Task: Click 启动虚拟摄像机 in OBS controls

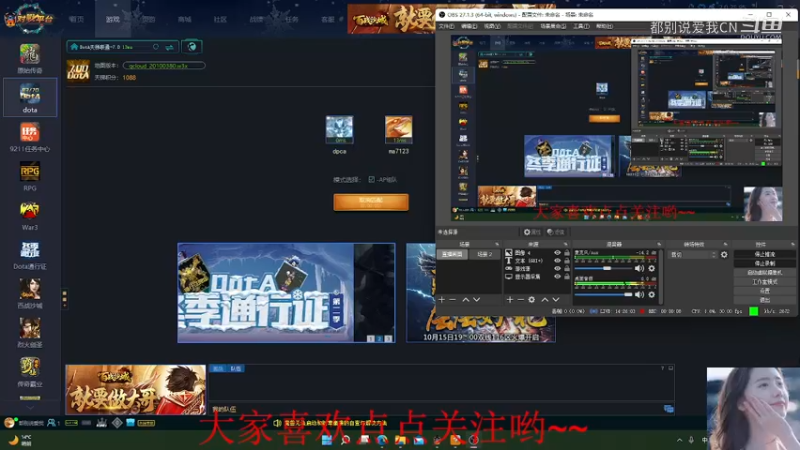Action: [x=764, y=272]
